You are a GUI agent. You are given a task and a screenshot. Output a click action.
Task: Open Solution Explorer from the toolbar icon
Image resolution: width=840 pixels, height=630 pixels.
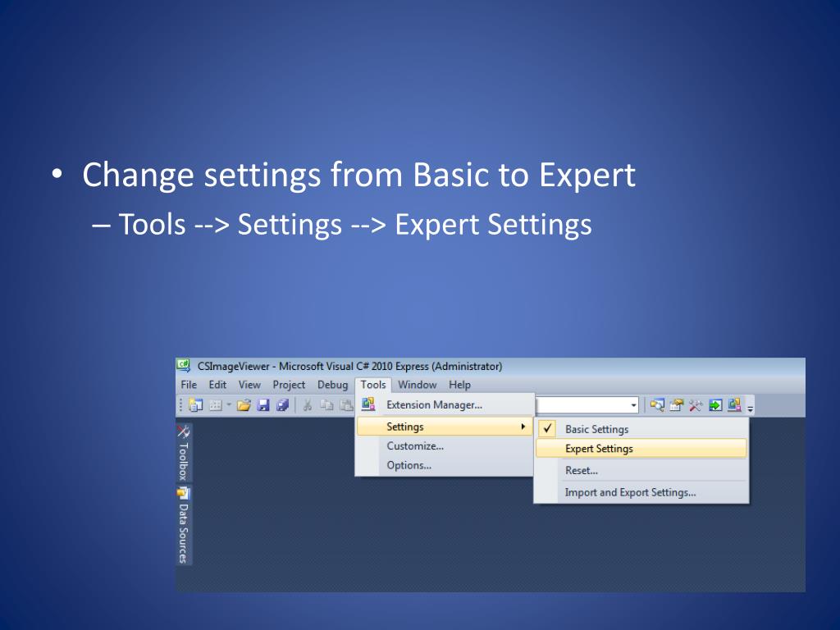click(x=658, y=404)
